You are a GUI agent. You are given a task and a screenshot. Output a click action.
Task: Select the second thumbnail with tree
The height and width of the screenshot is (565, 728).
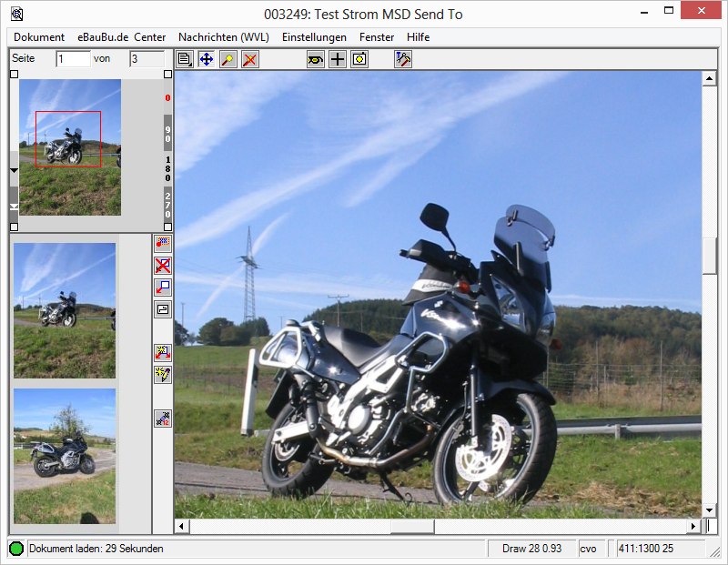pyautogui.click(x=65, y=457)
